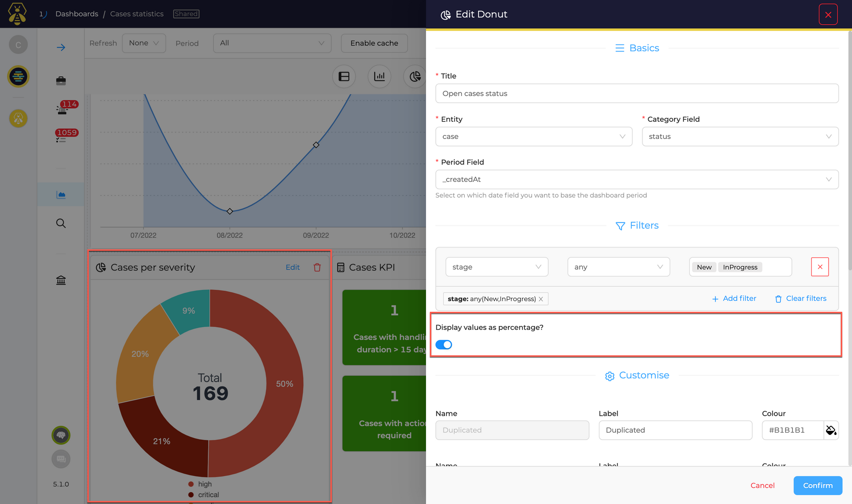Open tasks icon with 1059 badge
The height and width of the screenshot is (504, 852).
(61, 138)
